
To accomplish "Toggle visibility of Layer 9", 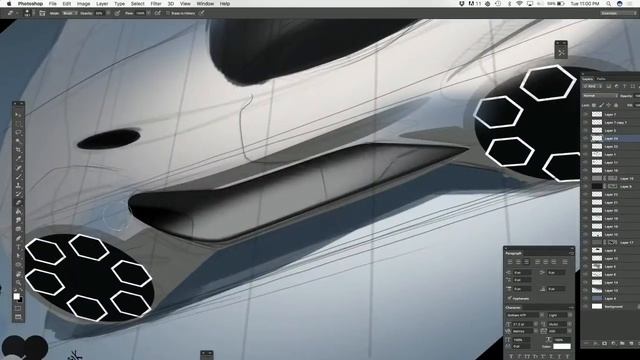I will click(586, 187).
